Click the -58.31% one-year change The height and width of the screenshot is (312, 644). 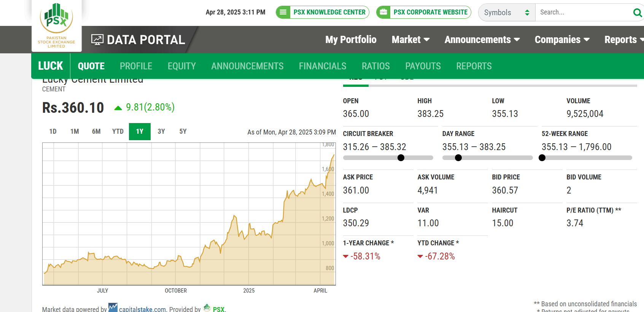365,256
